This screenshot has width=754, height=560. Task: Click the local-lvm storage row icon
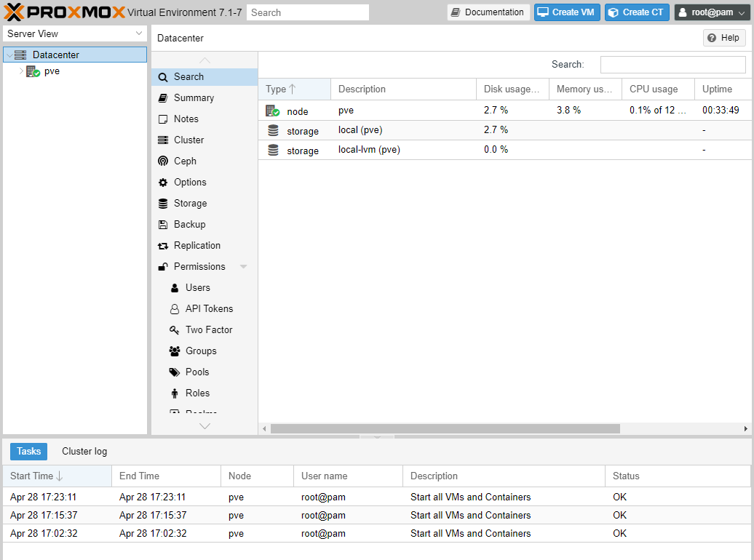click(273, 150)
